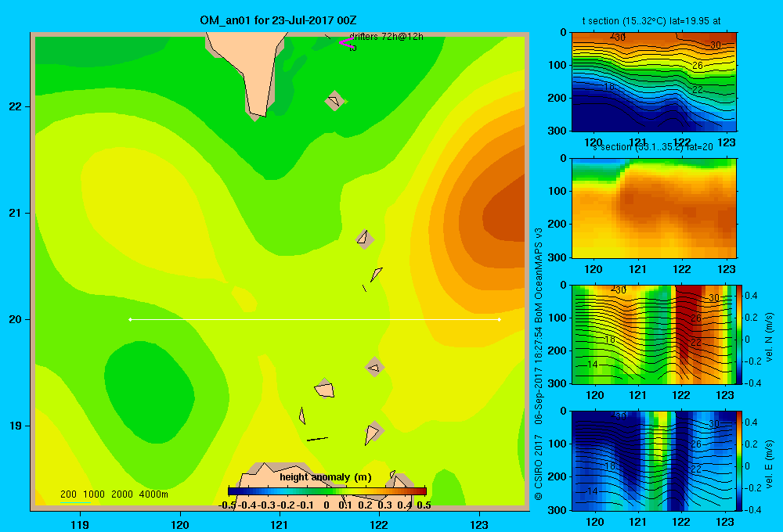Click the "s section" panel title
783x532 pixels.
click(652, 147)
